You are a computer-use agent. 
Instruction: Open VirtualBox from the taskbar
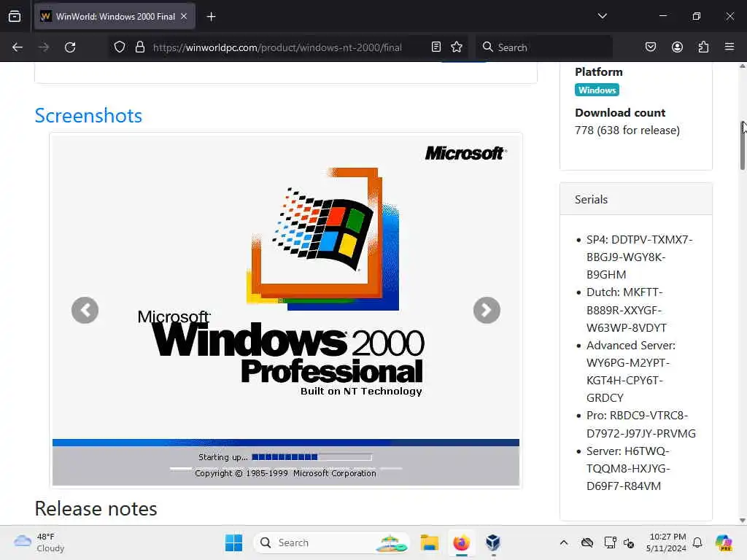(x=493, y=542)
